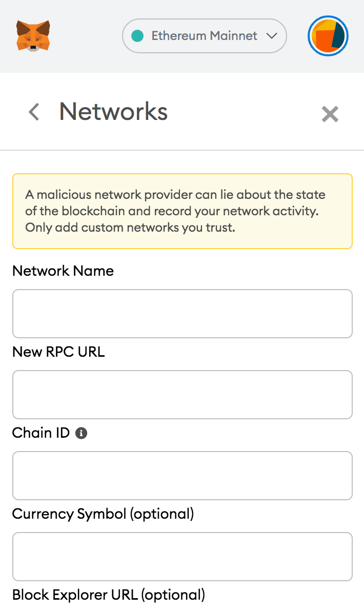Click the Currency Symbol (optional) label
364x612 pixels.
(103, 514)
